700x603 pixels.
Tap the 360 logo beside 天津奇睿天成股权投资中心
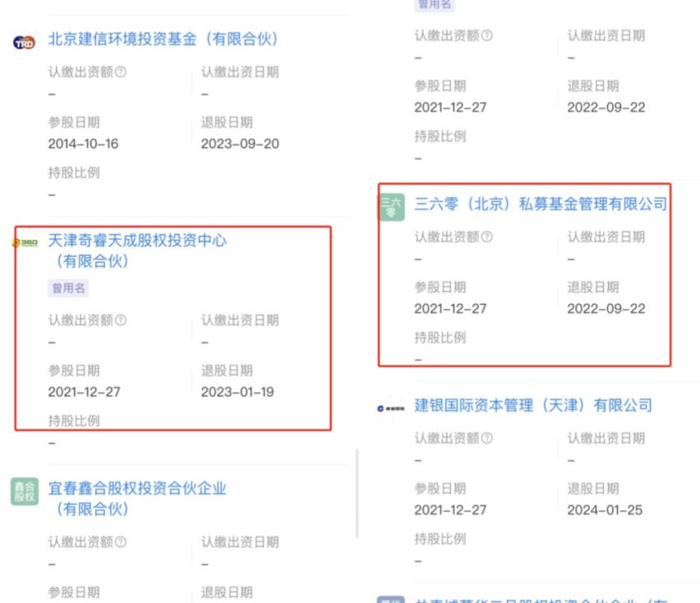click(x=25, y=242)
